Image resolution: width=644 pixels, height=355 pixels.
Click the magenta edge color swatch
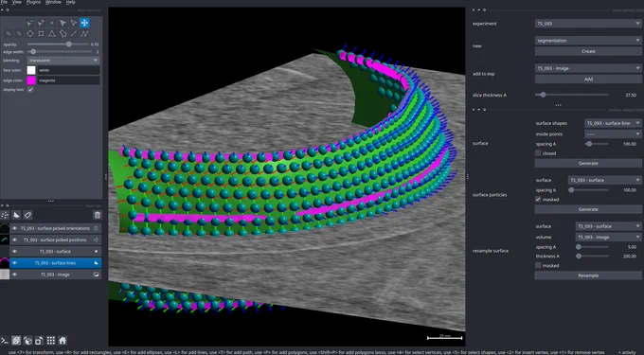coord(31,80)
